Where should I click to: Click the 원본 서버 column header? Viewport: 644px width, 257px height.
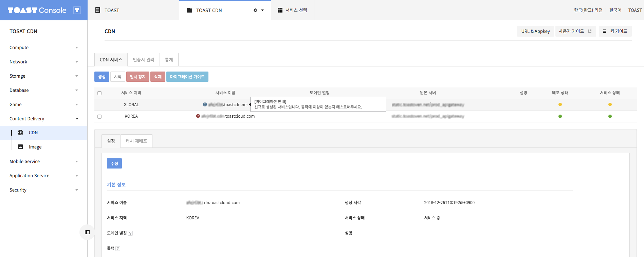(428, 93)
